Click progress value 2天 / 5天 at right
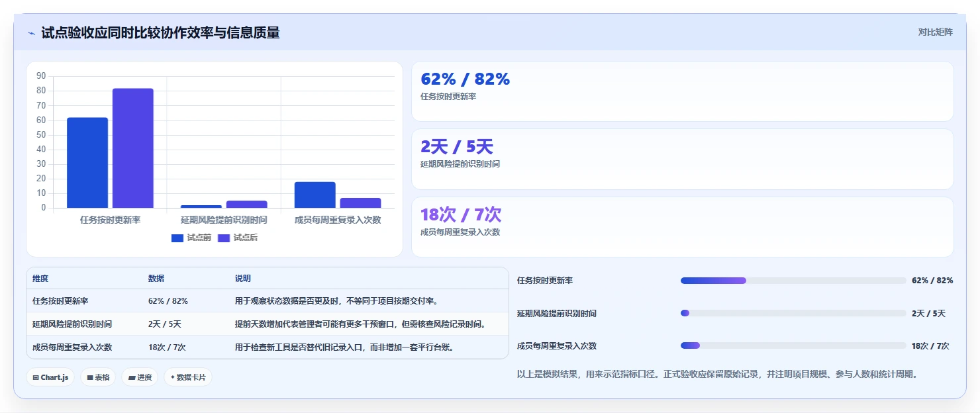The height and width of the screenshot is (413, 980). [928, 314]
